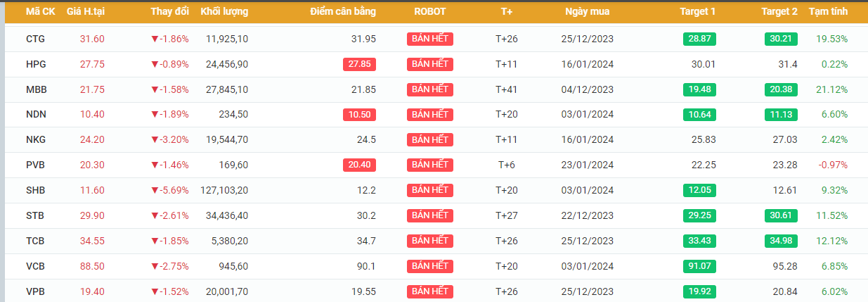The image size is (868, 302).
Task: Click the red down arrow for CTG
Action: pos(155,39)
